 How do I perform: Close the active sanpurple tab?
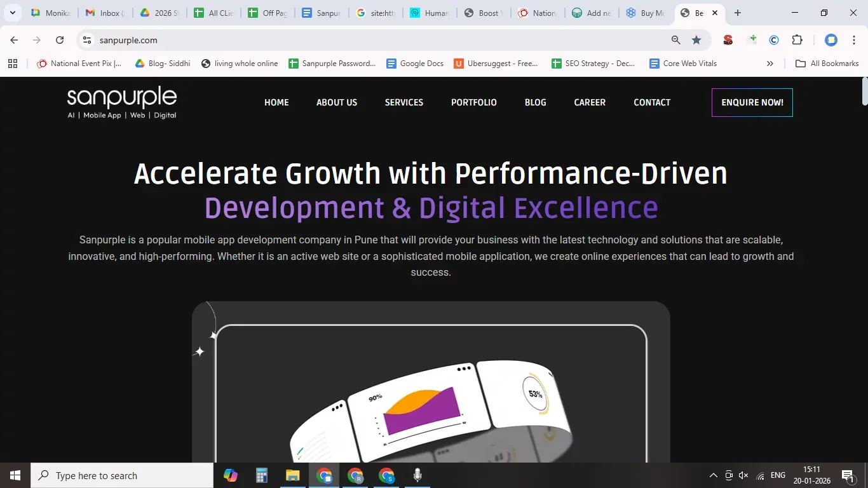(x=715, y=13)
